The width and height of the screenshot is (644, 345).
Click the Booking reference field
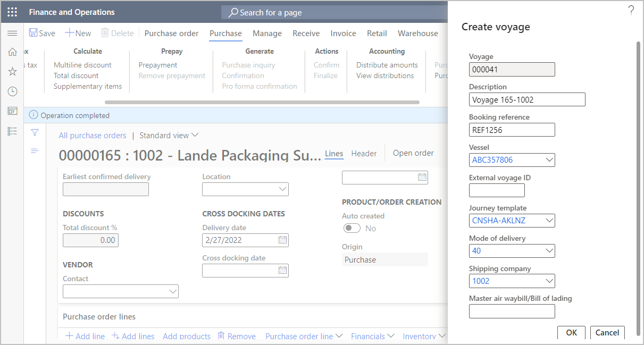click(512, 130)
